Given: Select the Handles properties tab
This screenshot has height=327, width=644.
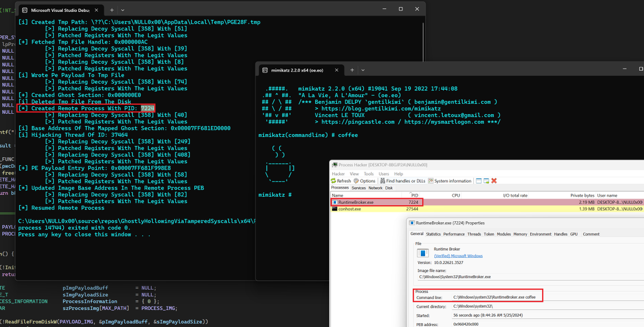Looking at the screenshot, I should (x=561, y=234).
